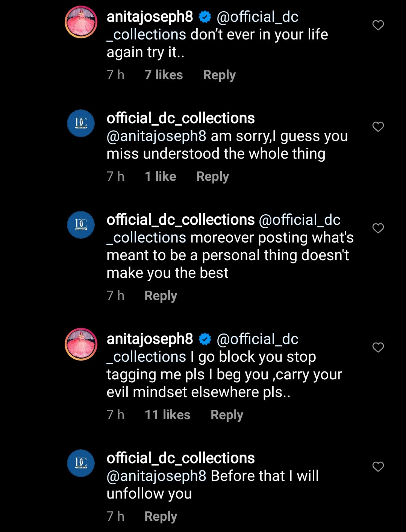406x532 pixels.
Task: Open official_dc_collections username on last comment
Action: point(180,458)
